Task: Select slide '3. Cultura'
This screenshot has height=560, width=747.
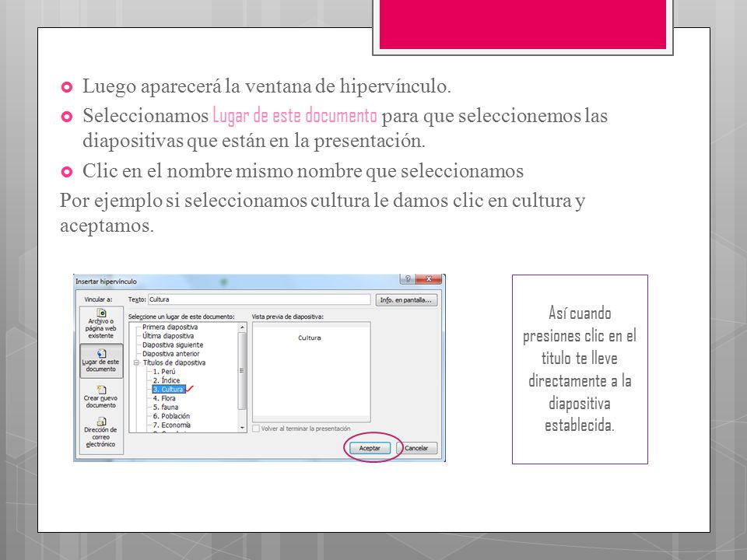Action: 168,389
